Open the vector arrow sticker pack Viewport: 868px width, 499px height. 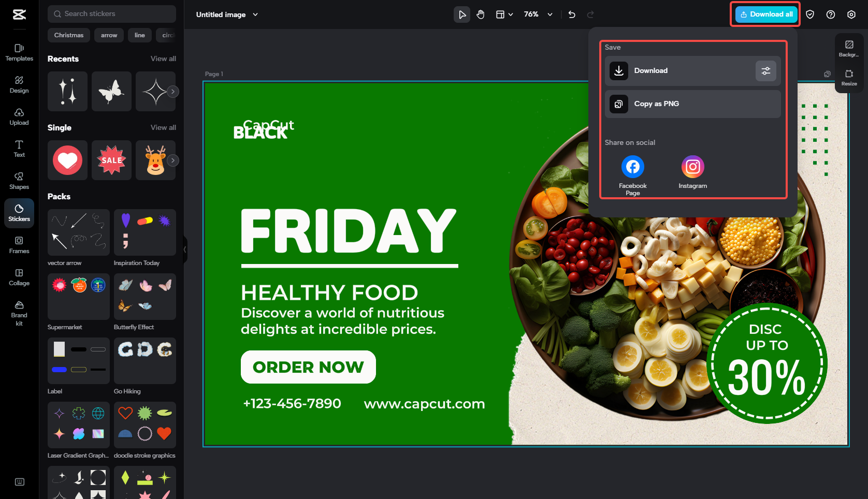click(79, 232)
